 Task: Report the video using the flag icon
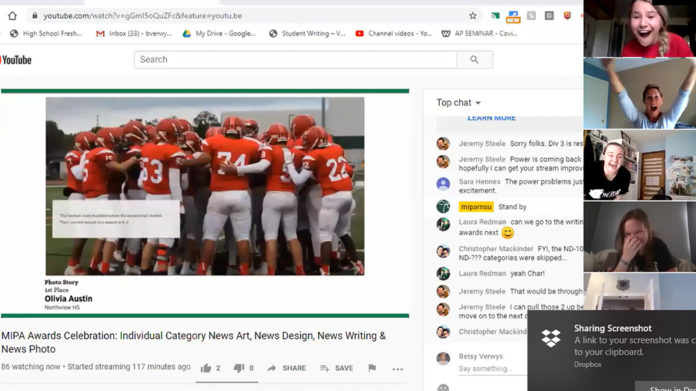pos(372,367)
